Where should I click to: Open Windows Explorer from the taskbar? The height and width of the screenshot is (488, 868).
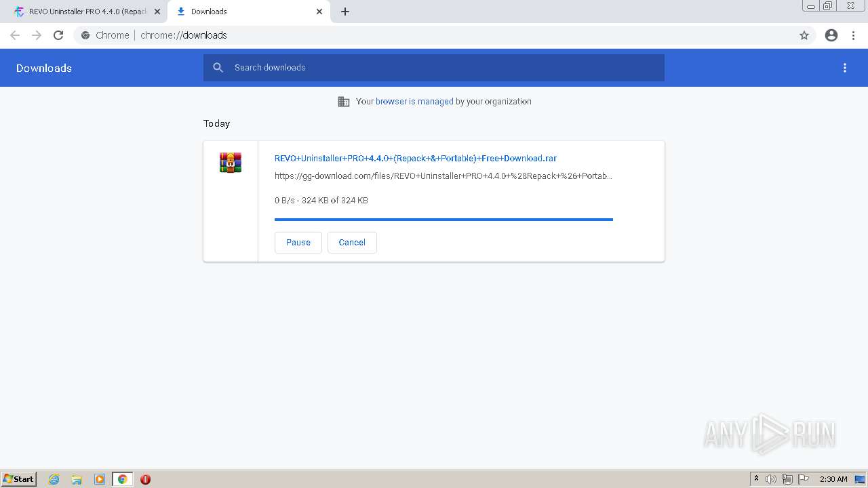[77, 479]
